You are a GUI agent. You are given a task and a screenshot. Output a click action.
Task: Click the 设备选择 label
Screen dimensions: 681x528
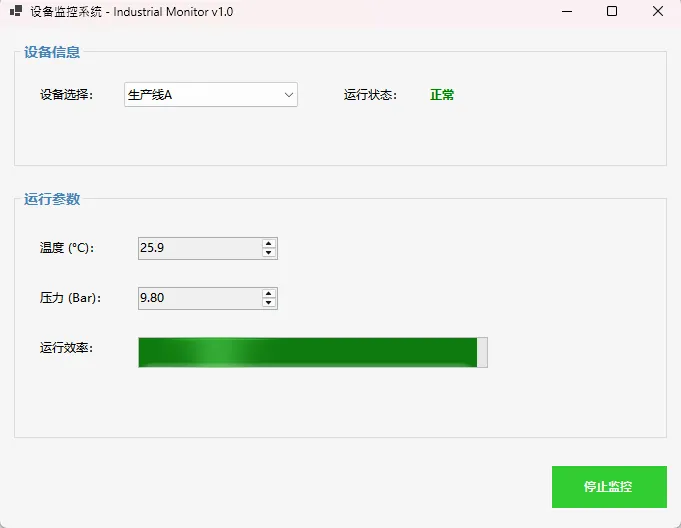coord(66,95)
